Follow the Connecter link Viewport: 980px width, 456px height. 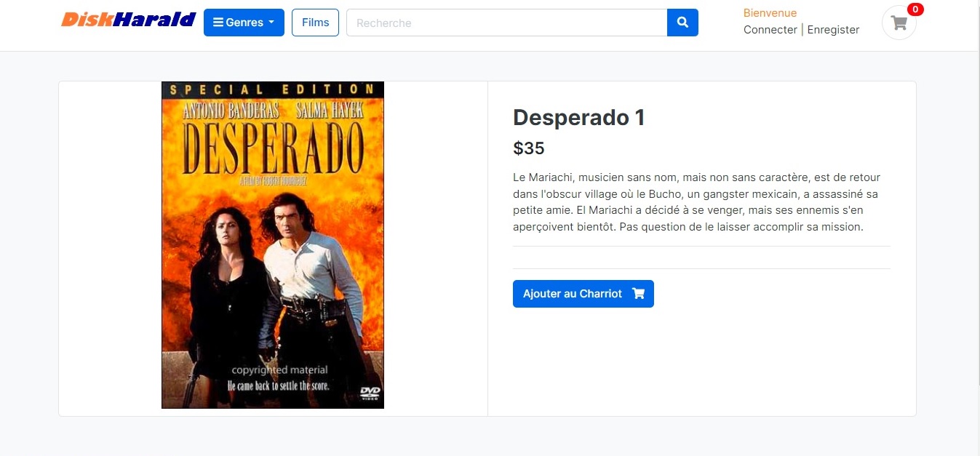coord(770,30)
